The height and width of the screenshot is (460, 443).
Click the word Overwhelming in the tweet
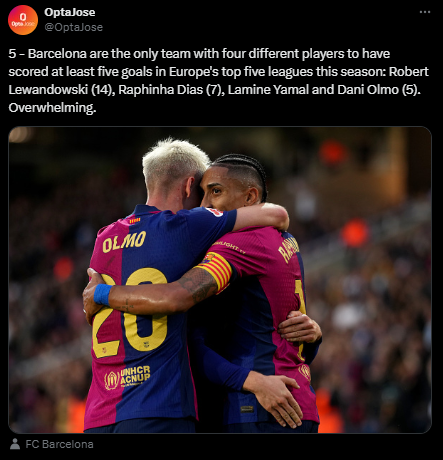[x=52, y=108]
